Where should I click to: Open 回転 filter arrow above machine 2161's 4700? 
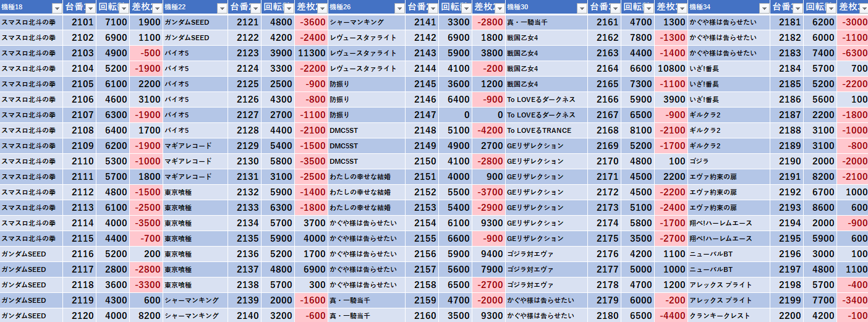coord(649,8)
